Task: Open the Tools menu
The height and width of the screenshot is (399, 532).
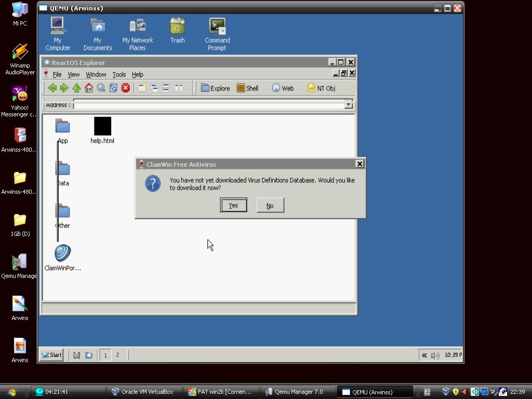Action: click(x=119, y=75)
